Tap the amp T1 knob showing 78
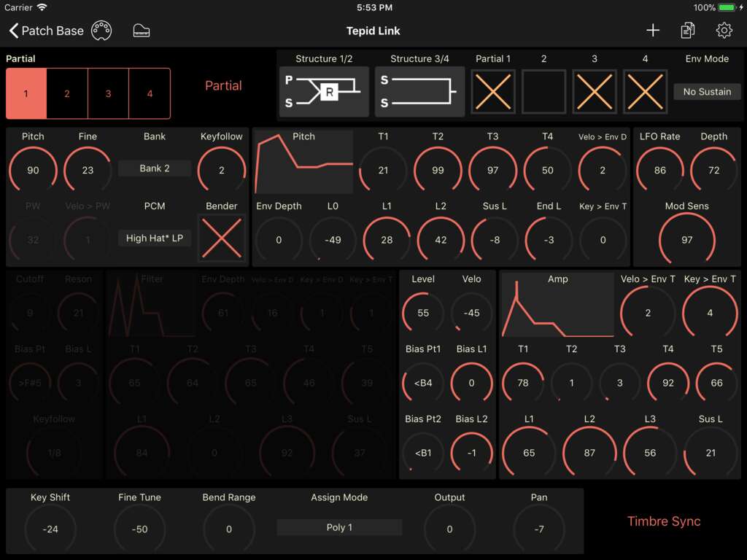Image resolution: width=747 pixels, height=560 pixels. tap(523, 383)
